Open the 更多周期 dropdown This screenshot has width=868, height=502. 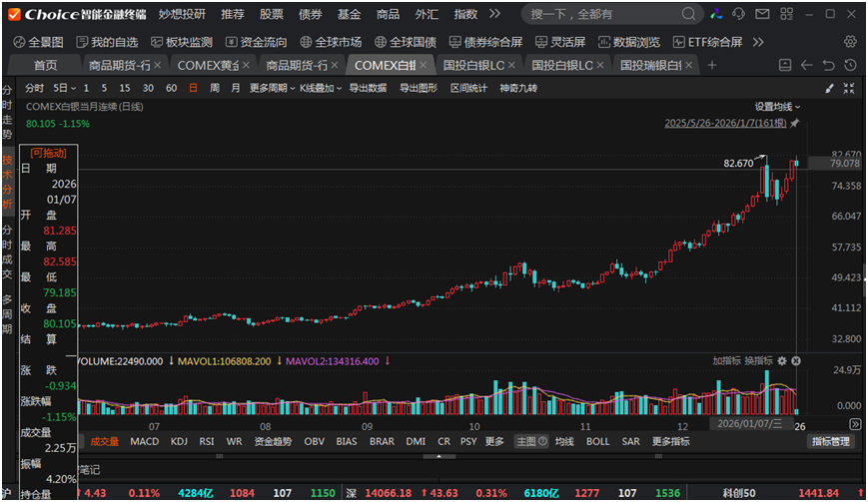271,88
